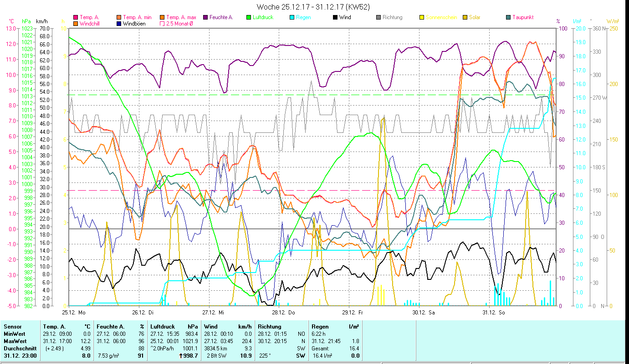Click the 'MinWert' row label
The image size is (629, 364).
pyautogui.click(x=15, y=334)
